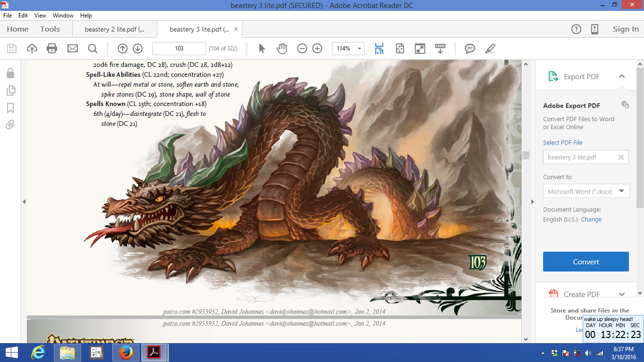Select the highlighter pen tool
Image resolution: width=644 pixels, height=362 pixels.
point(490,48)
